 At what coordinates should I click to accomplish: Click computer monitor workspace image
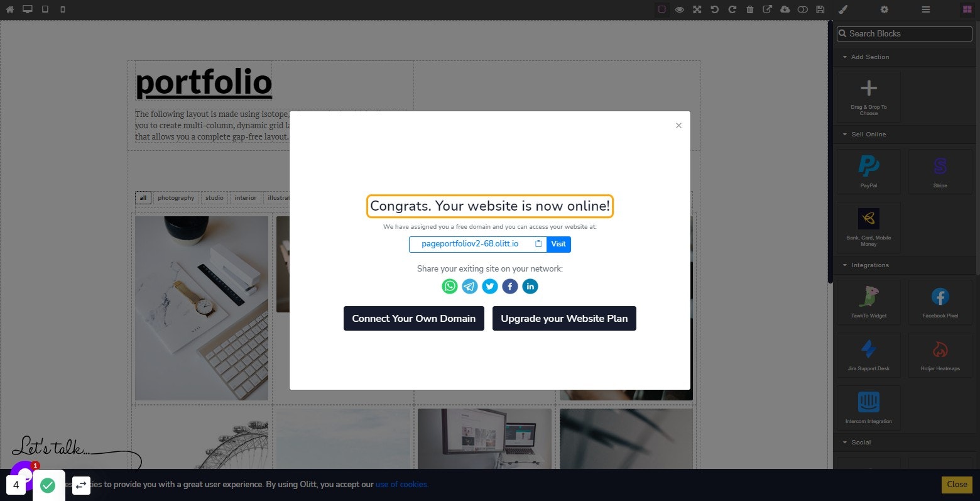coord(484,439)
